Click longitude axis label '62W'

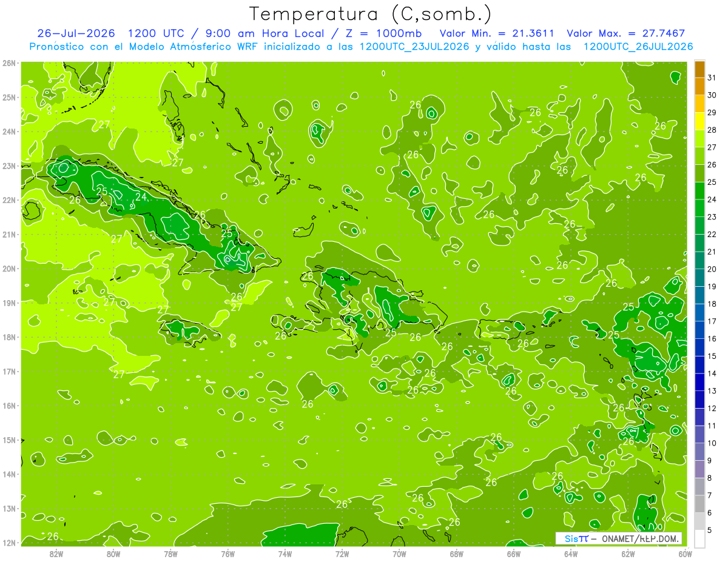tap(628, 554)
